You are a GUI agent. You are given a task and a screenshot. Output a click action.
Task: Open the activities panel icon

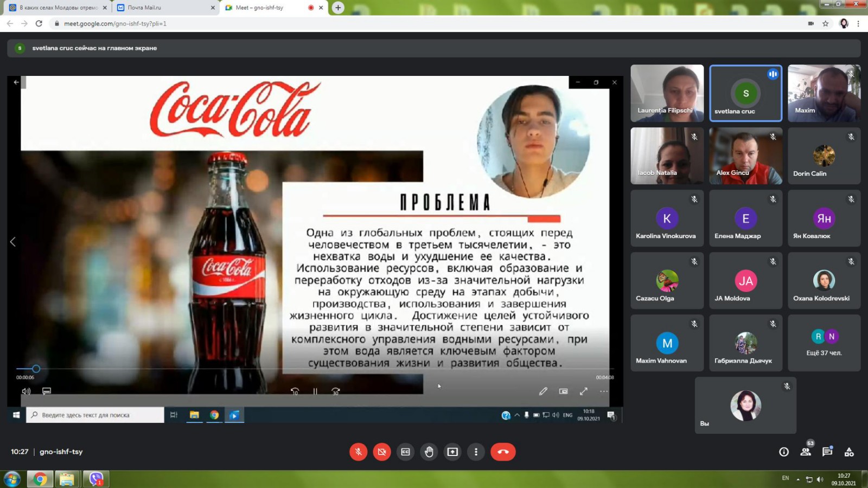[849, 452]
